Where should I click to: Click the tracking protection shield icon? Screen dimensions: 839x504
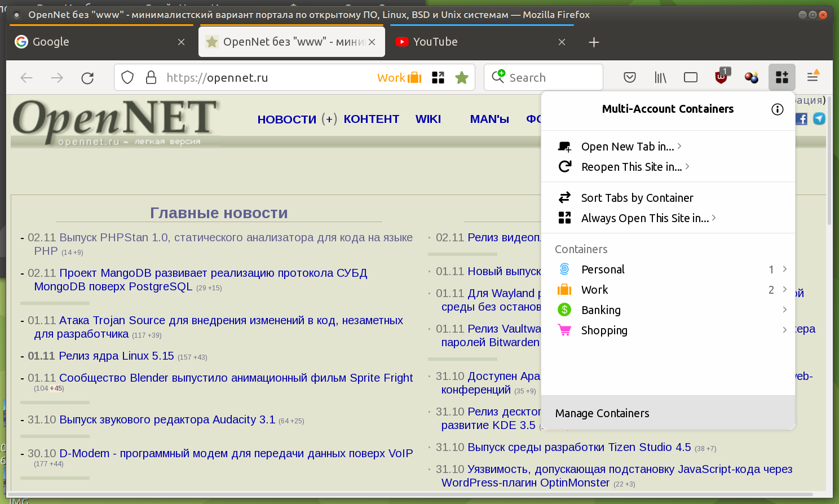[x=127, y=77]
